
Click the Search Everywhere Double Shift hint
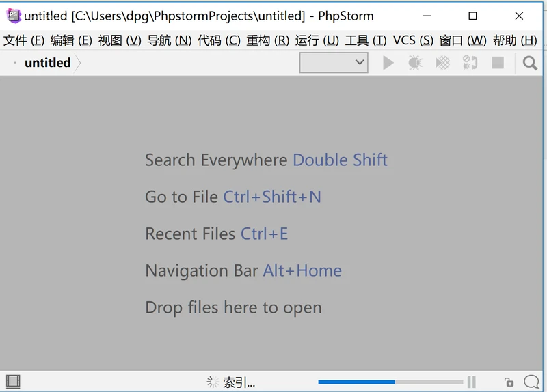(x=266, y=160)
